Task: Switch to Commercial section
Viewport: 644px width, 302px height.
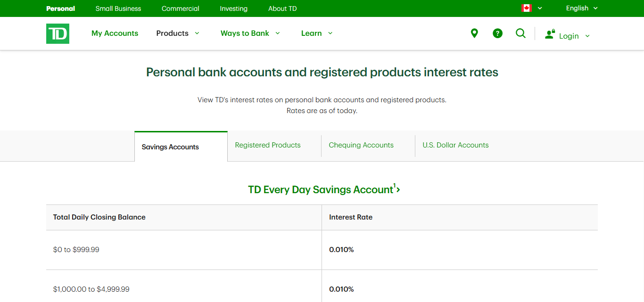Action: [181, 8]
